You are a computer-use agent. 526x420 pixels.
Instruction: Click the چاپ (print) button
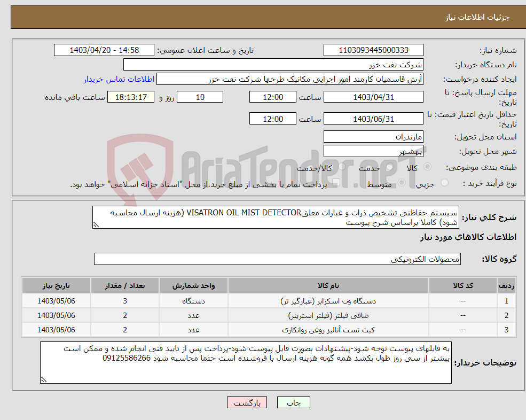coord(293,402)
